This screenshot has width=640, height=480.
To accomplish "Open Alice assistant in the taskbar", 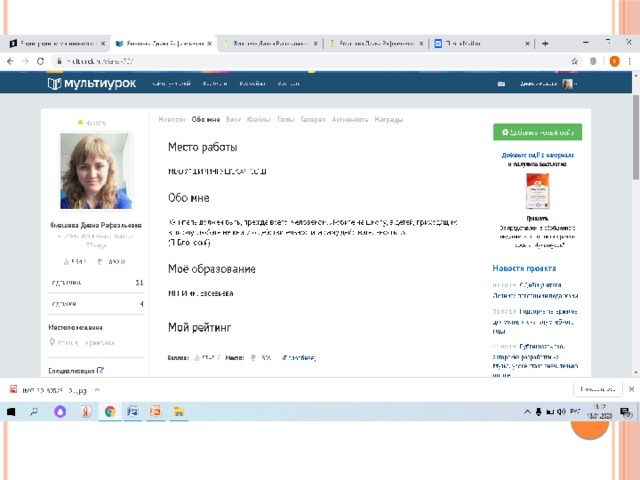I will click(60, 412).
